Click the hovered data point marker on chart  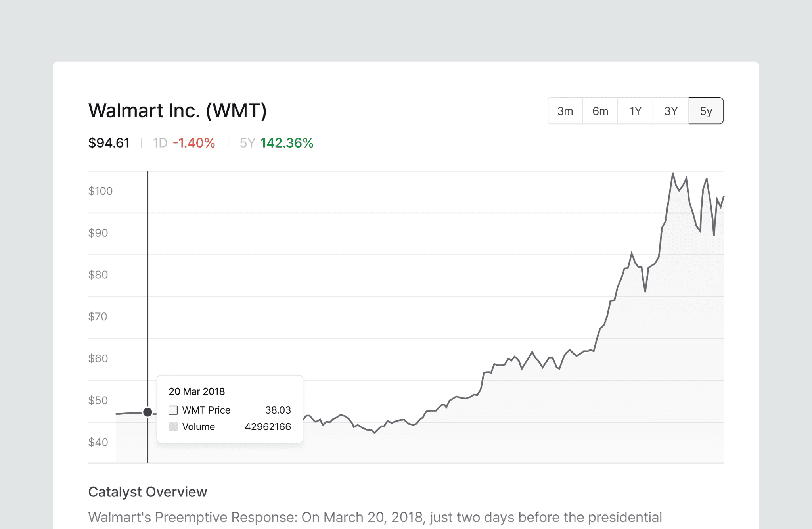pyautogui.click(x=147, y=412)
